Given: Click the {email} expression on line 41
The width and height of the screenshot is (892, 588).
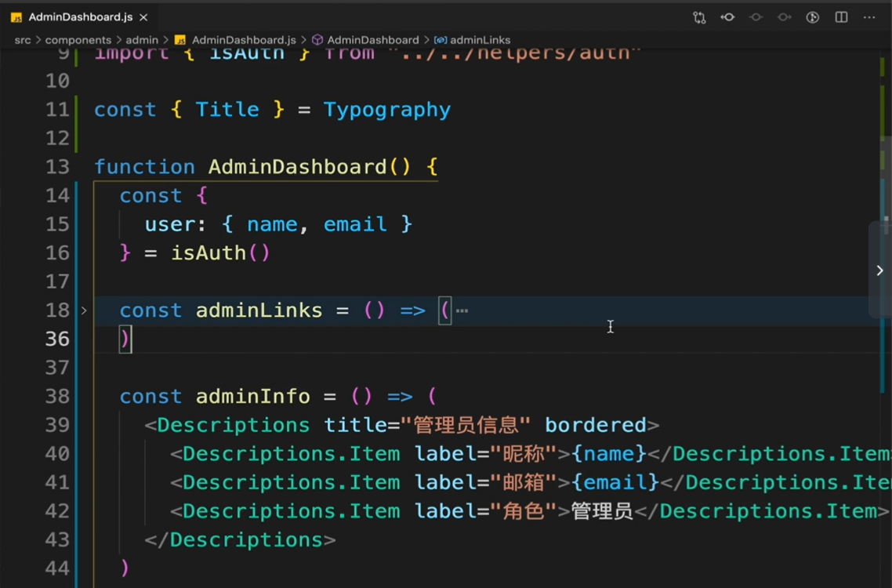Looking at the screenshot, I should pos(615,482).
